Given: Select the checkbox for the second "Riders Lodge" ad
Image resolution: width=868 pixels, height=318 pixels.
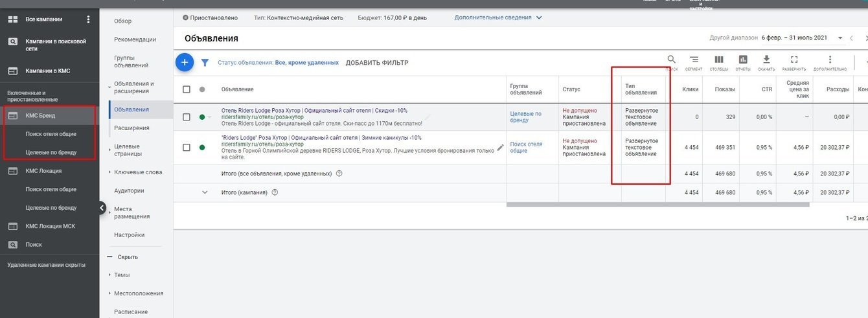Looking at the screenshot, I should [187, 148].
